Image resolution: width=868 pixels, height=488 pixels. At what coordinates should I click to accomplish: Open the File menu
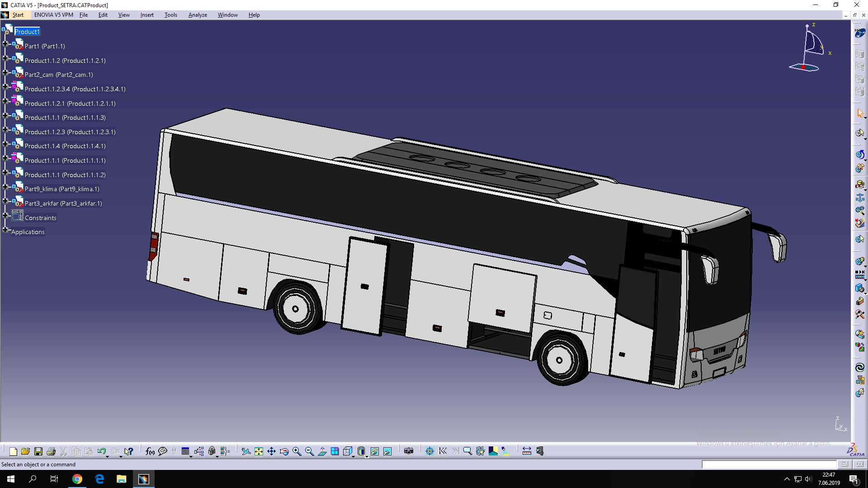tap(84, 15)
